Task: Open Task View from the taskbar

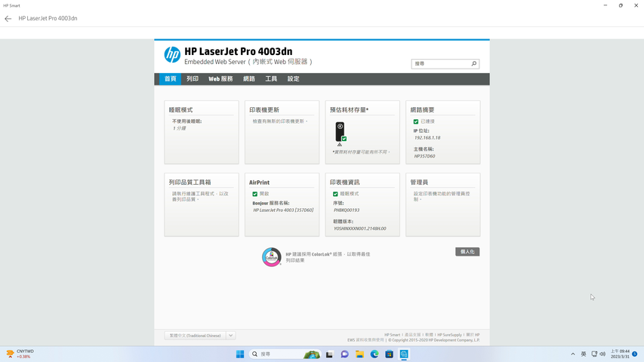Action: click(329, 354)
